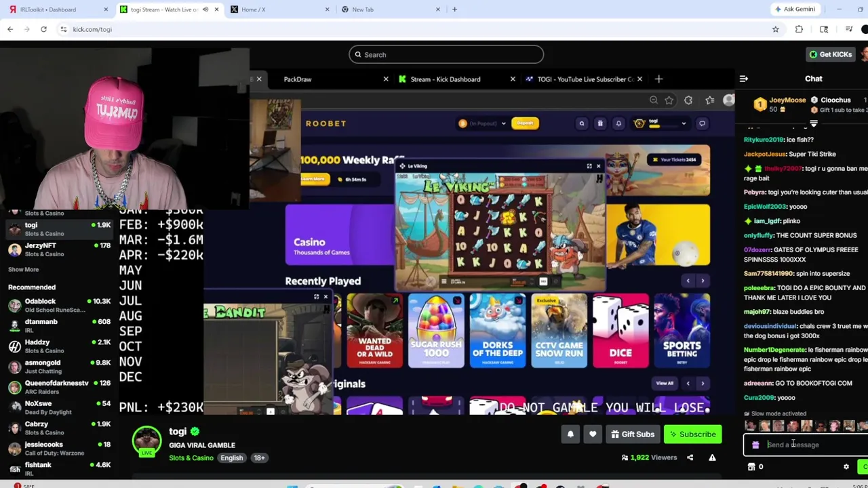Mute audio on togi Stream tab
The image size is (868, 488).
(205, 9)
